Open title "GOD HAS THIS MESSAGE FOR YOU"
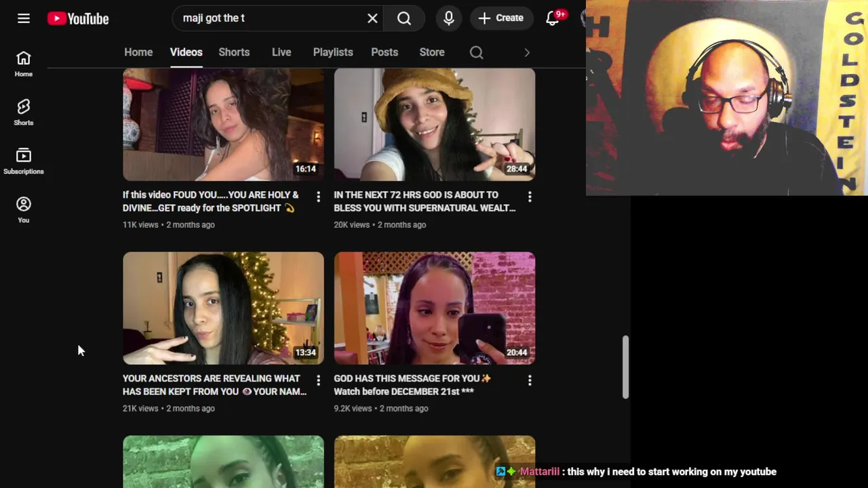868x488 pixels. pos(412,385)
